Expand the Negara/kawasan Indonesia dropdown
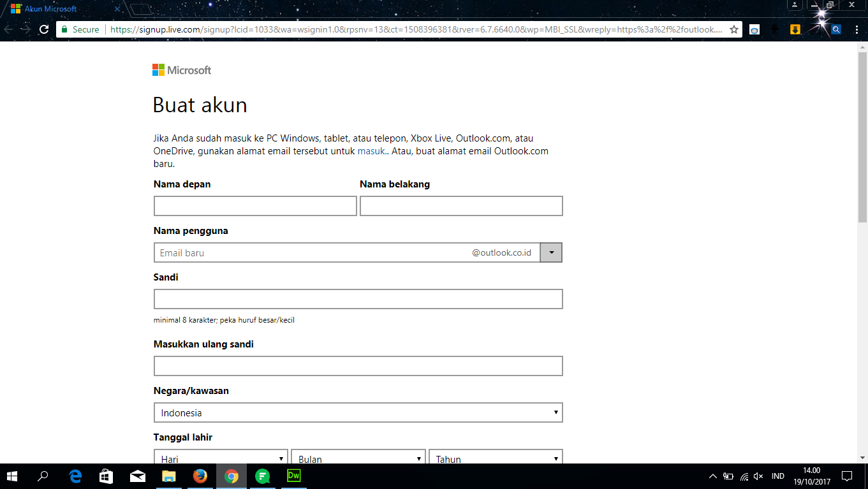This screenshot has height=489, width=868. (x=358, y=412)
